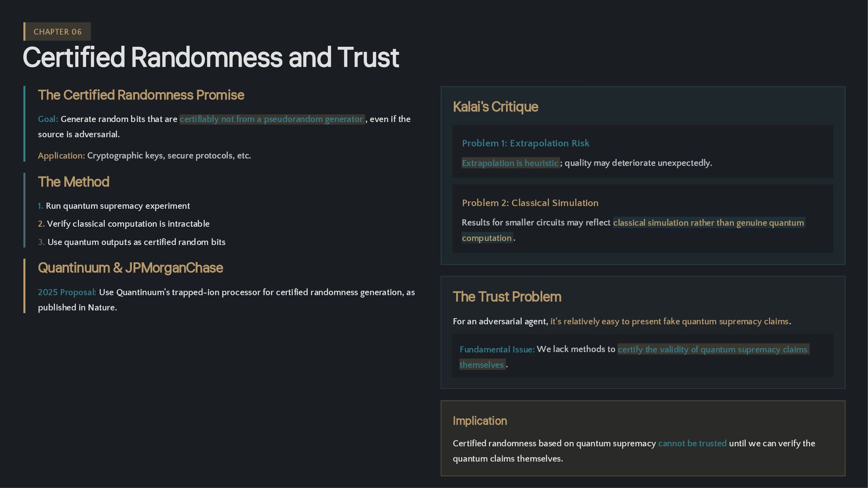Select 'The Certified Randomness Promise' heading
Image resolution: width=868 pixels, height=488 pixels.
click(141, 95)
